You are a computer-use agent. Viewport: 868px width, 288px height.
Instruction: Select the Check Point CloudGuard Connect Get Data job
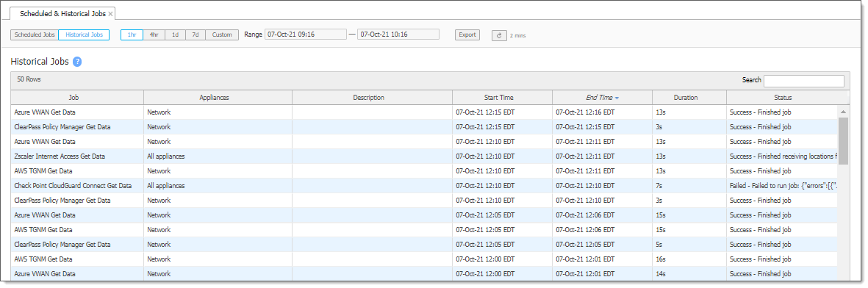coord(73,186)
